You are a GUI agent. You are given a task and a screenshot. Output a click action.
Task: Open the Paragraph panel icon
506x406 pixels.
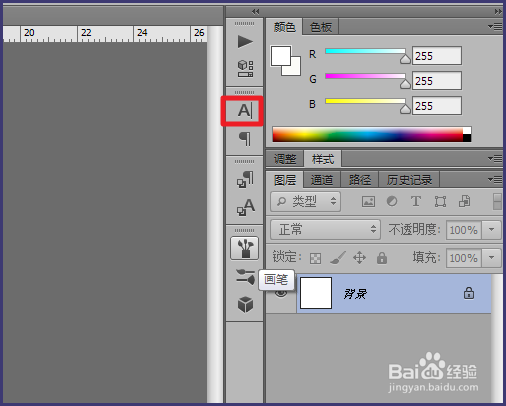(x=245, y=139)
